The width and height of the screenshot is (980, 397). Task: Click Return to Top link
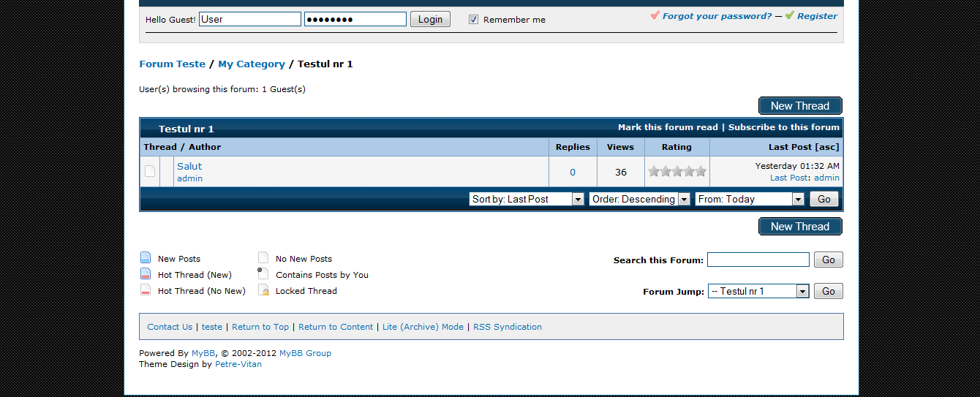point(260,327)
